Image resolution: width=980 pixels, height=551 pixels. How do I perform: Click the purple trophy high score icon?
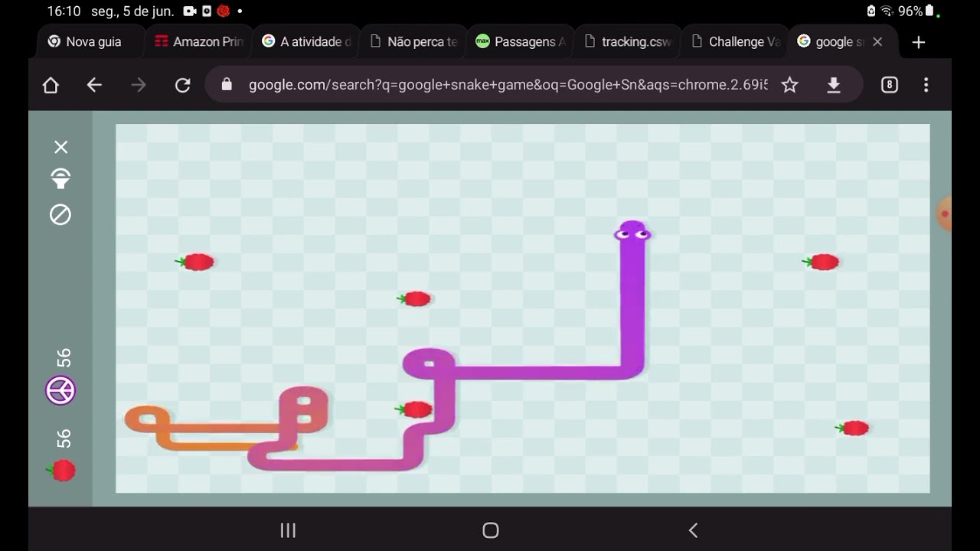(60, 391)
